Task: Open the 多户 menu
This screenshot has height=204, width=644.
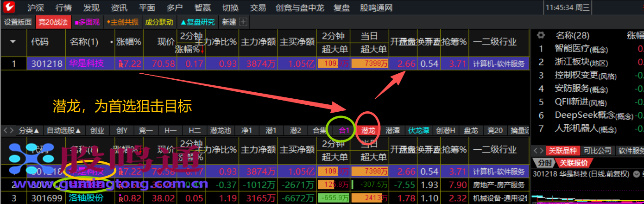Action: click(175, 7)
